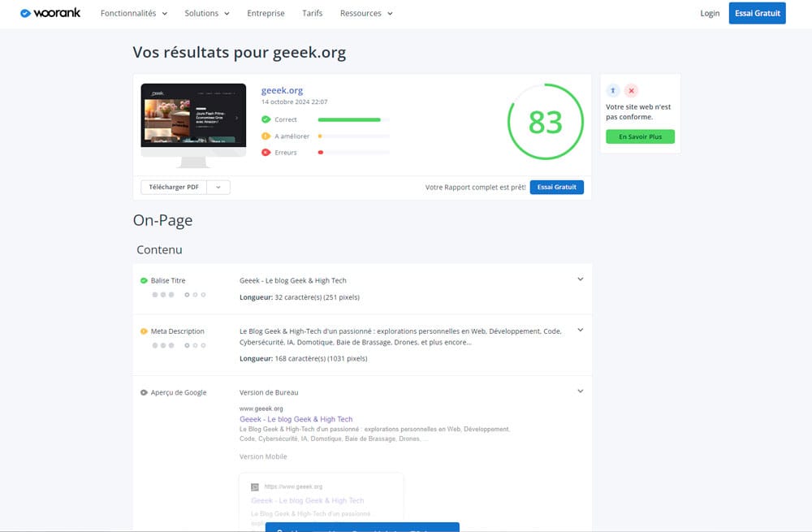This screenshot has height=532, width=812.
Task: Click the Erreurs progress bar
Action: [353, 153]
